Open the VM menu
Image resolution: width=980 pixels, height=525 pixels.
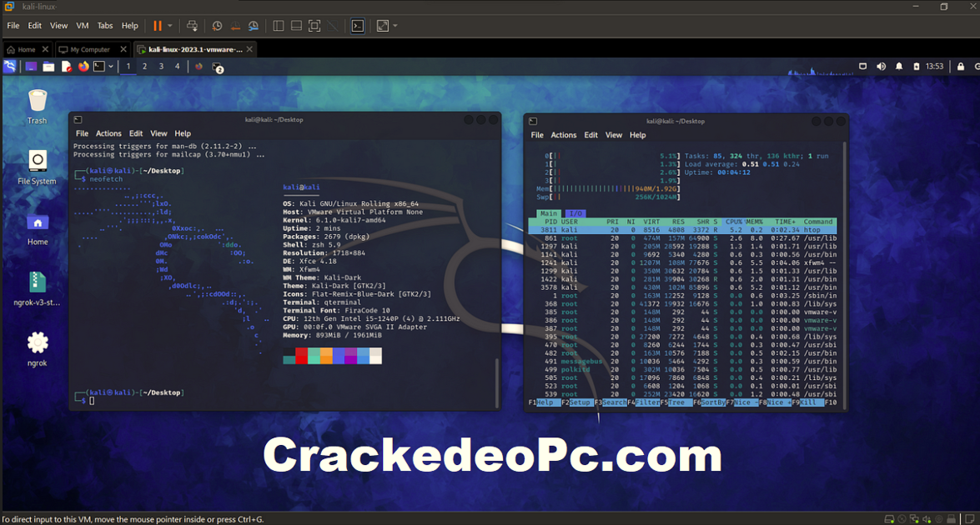(x=82, y=26)
